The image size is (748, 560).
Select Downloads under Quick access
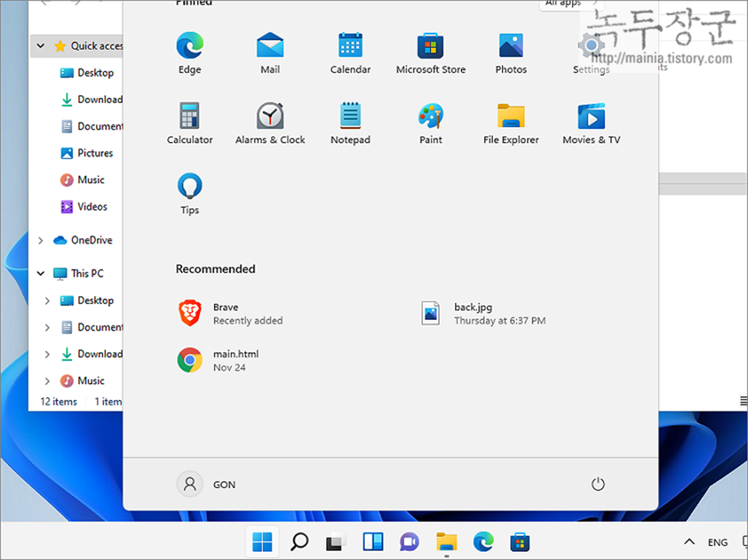pos(91,100)
